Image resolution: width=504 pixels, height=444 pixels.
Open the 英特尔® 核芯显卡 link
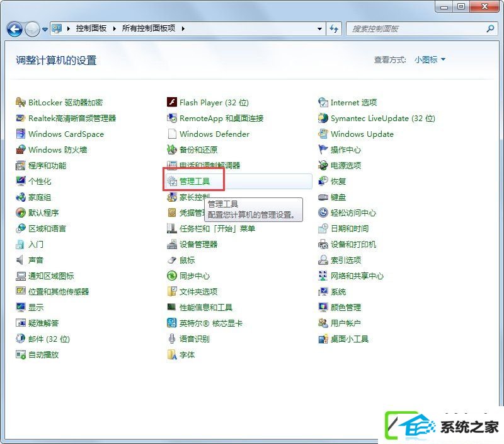pyautogui.click(x=211, y=323)
